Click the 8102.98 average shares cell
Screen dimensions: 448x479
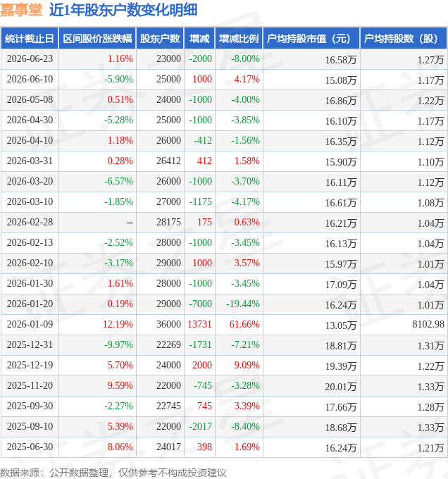428,324
